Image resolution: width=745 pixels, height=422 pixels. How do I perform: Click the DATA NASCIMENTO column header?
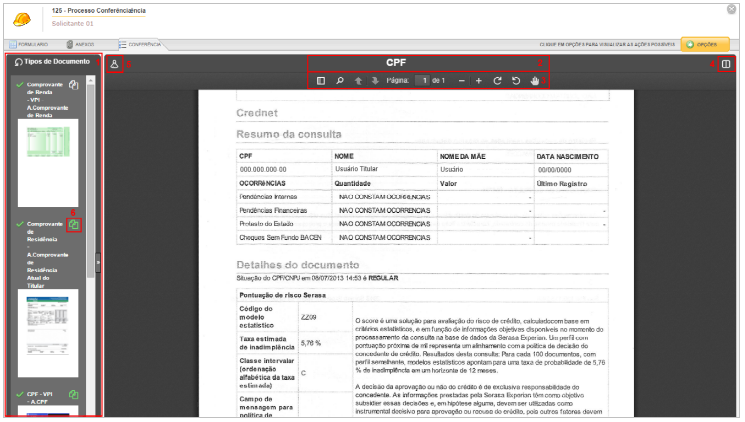[568, 156]
